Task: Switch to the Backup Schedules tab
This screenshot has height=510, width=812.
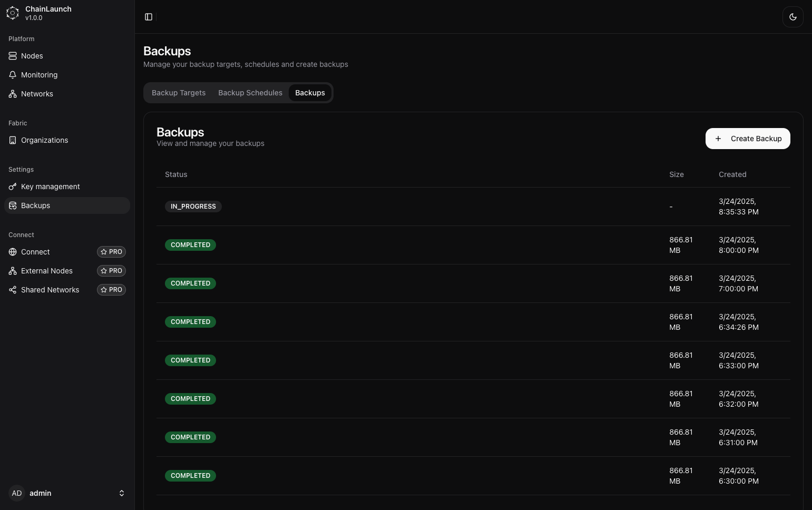Action: pos(250,93)
